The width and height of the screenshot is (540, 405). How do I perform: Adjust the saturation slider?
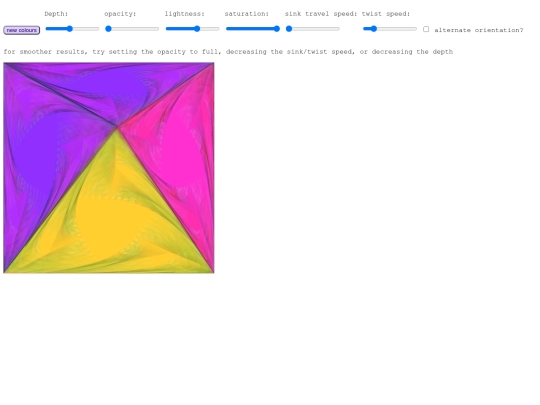point(253,29)
